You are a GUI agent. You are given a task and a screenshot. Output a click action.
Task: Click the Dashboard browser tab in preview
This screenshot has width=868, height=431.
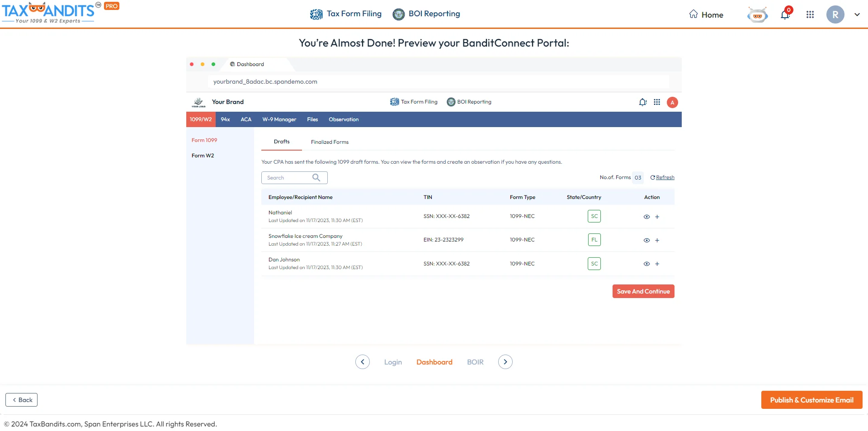247,64
